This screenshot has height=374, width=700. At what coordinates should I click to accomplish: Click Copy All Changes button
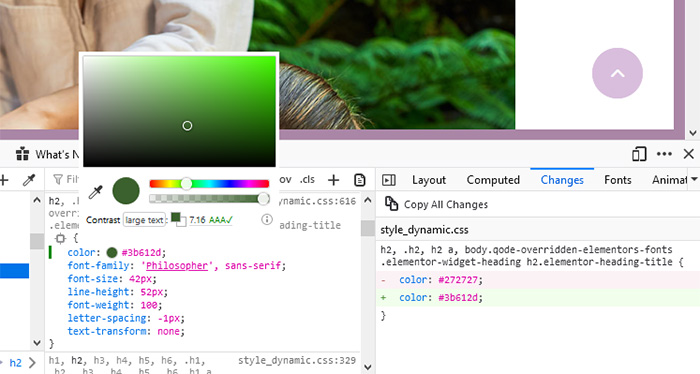pyautogui.click(x=437, y=204)
